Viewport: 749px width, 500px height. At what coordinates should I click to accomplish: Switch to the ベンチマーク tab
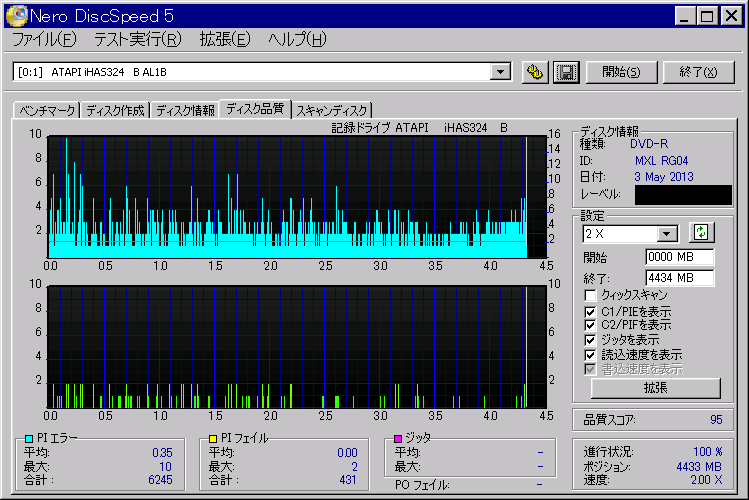pyautogui.click(x=47, y=110)
